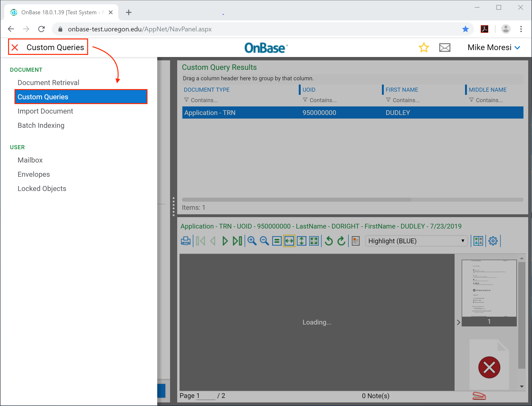This screenshot has height=406, width=532.
Task: Reload the browser page
Action: [x=42, y=29]
